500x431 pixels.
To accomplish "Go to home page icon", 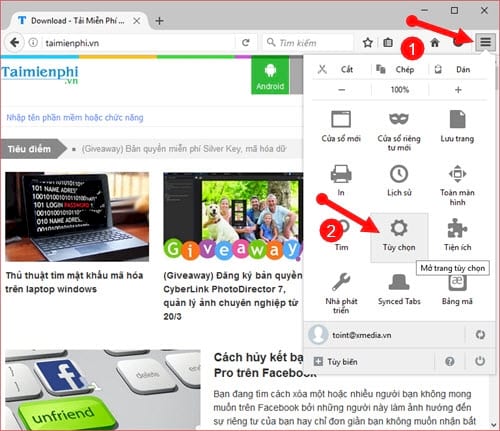I will [435, 43].
